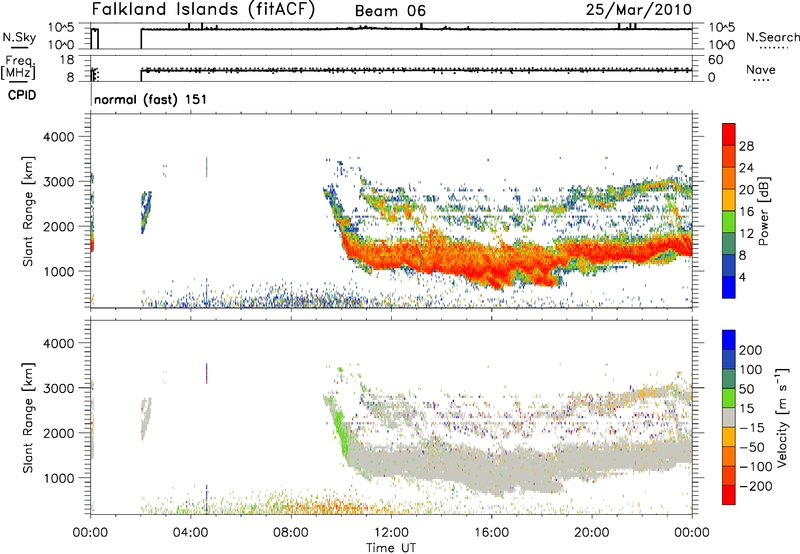Viewport: 800px width, 554px height.
Task: Click the '08:00' time tick label
Action: pos(291,533)
